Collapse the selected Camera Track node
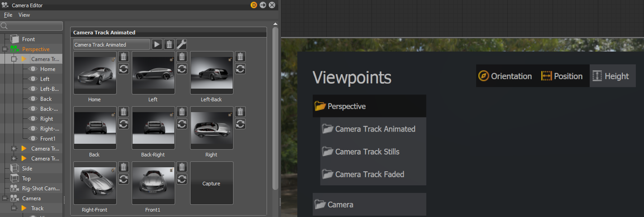Viewport: 644px width, 217px height. click(14, 59)
